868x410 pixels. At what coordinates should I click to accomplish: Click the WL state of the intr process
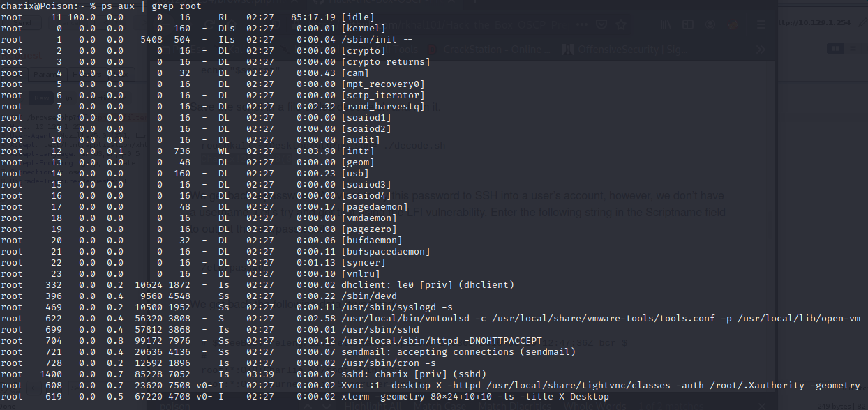(223, 151)
